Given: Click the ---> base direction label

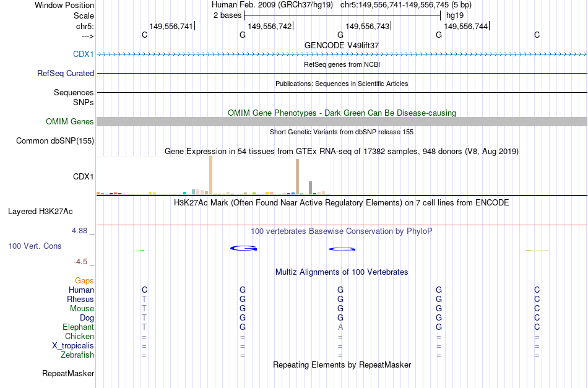Looking at the screenshot, I should pos(87,36).
